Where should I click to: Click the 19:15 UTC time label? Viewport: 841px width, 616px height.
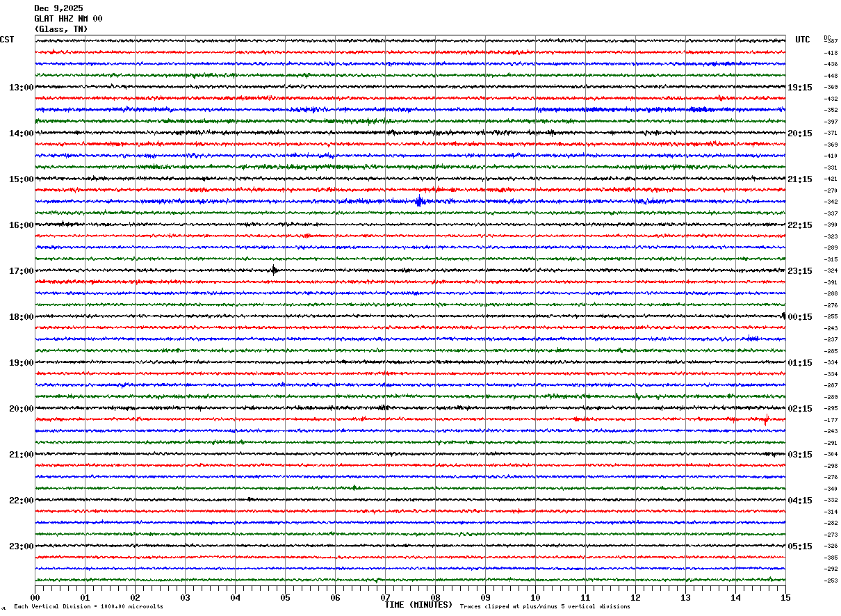pos(799,88)
